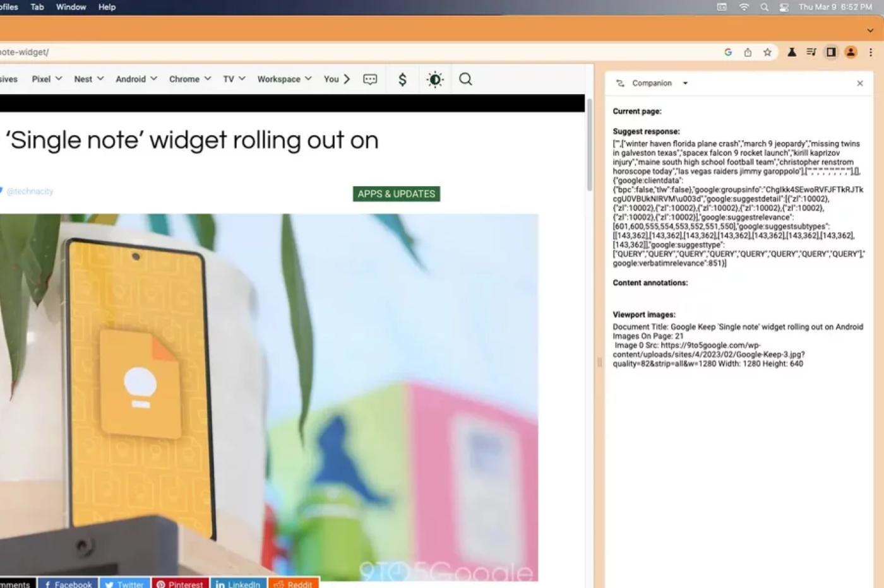Open the Tab menu in menu bar
This screenshot has height=588, width=884.
coord(37,7)
